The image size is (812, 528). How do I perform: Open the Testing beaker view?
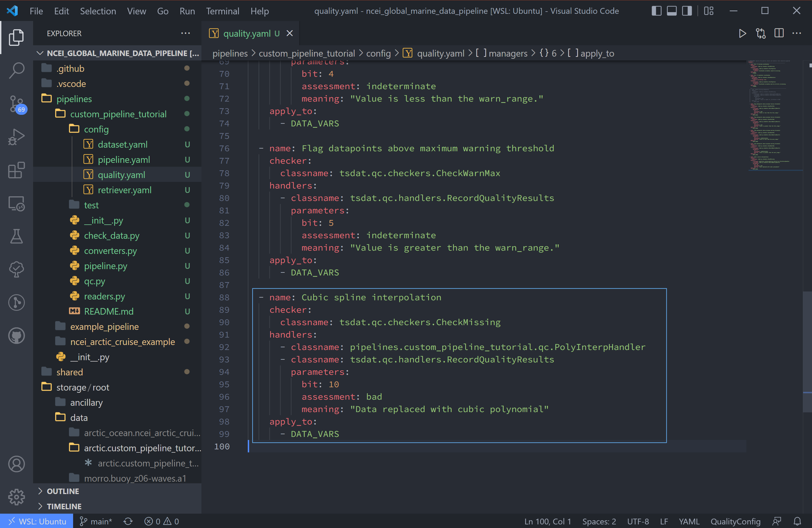pyautogui.click(x=16, y=236)
